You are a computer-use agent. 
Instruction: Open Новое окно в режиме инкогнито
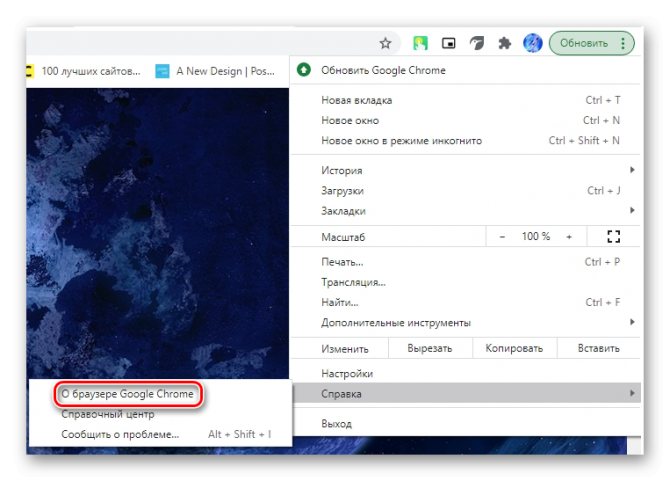coord(466,141)
